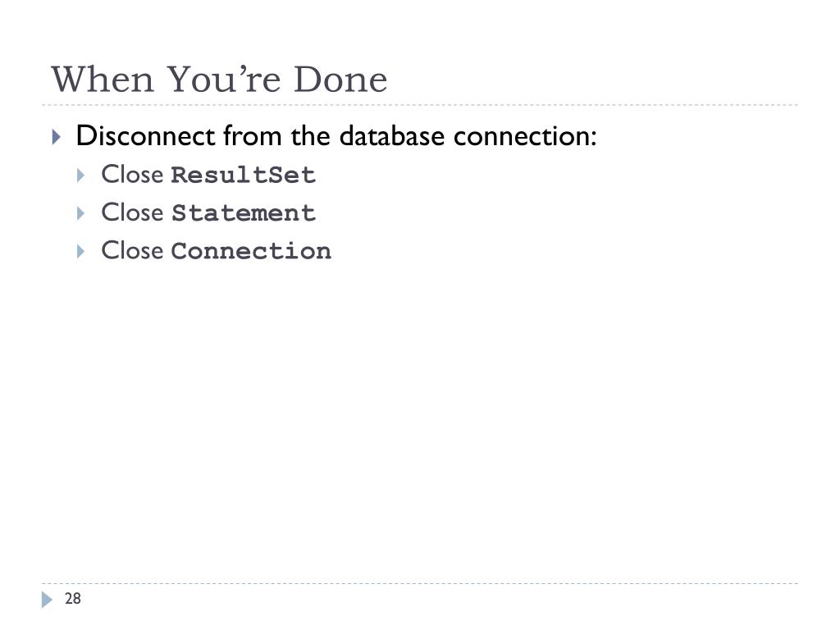Click the Statement code word
The height and width of the screenshot is (630, 840).
click(243, 213)
